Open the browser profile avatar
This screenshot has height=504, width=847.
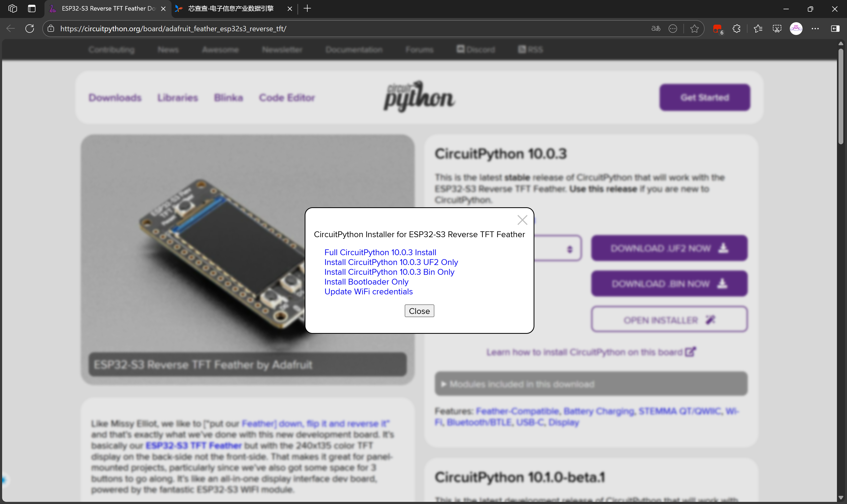pos(796,29)
